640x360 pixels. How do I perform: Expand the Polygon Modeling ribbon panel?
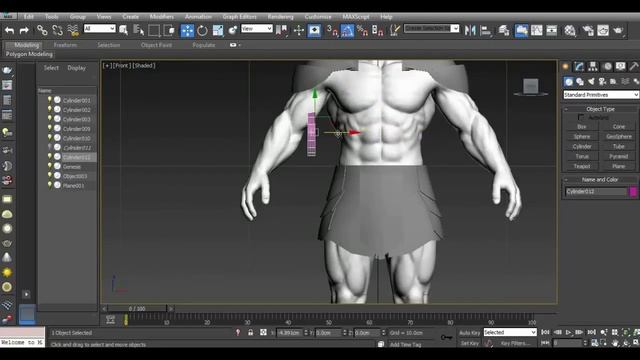pos(29,54)
